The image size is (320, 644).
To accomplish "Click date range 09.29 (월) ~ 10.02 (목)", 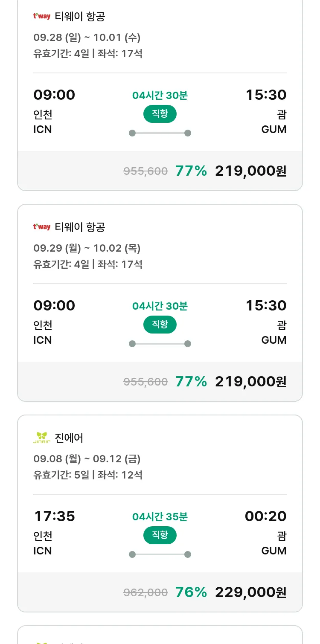I will [x=87, y=248].
